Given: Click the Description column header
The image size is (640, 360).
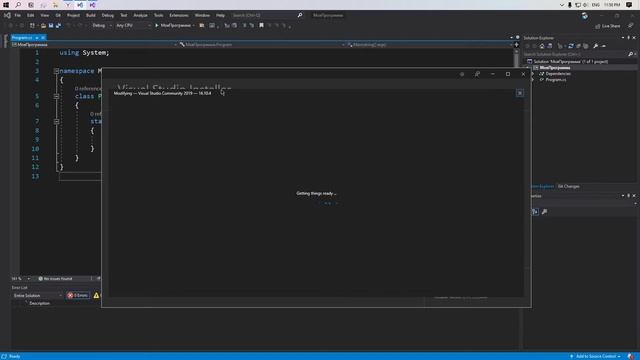Looking at the screenshot, I should point(40,303).
